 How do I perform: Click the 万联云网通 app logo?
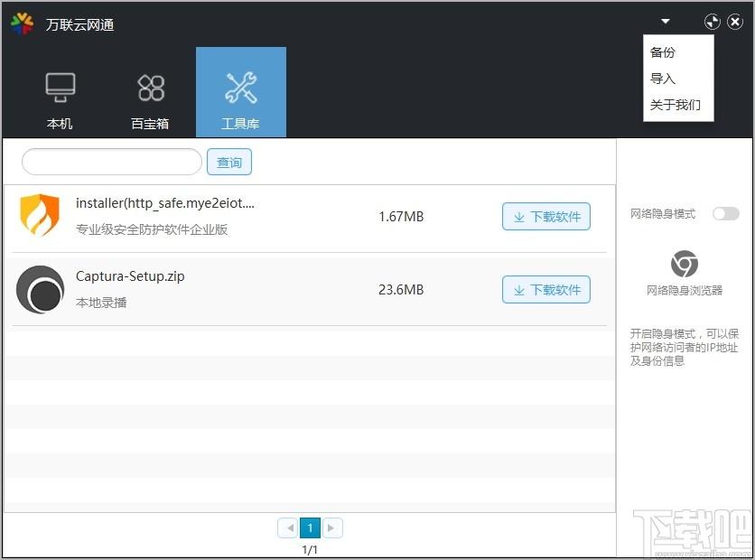(23, 23)
